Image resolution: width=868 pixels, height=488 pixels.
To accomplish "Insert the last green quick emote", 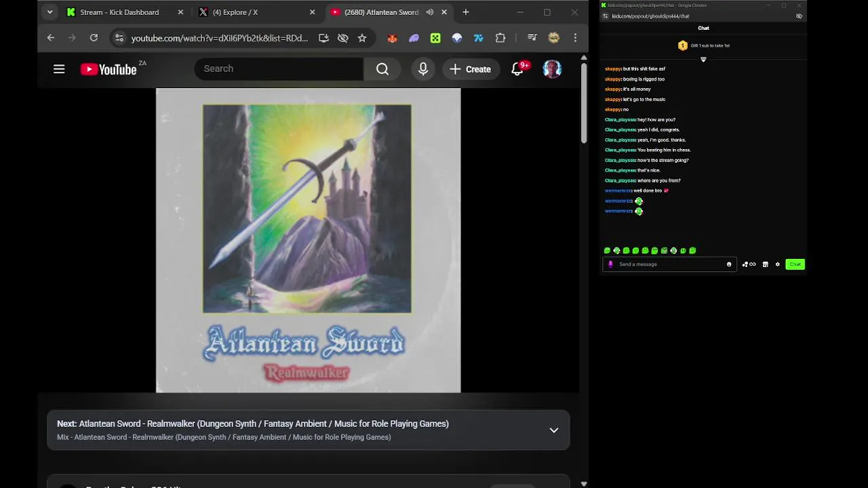I will (x=692, y=251).
